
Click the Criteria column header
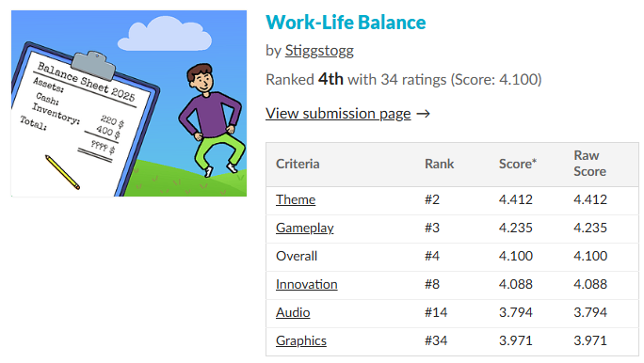[x=298, y=164]
